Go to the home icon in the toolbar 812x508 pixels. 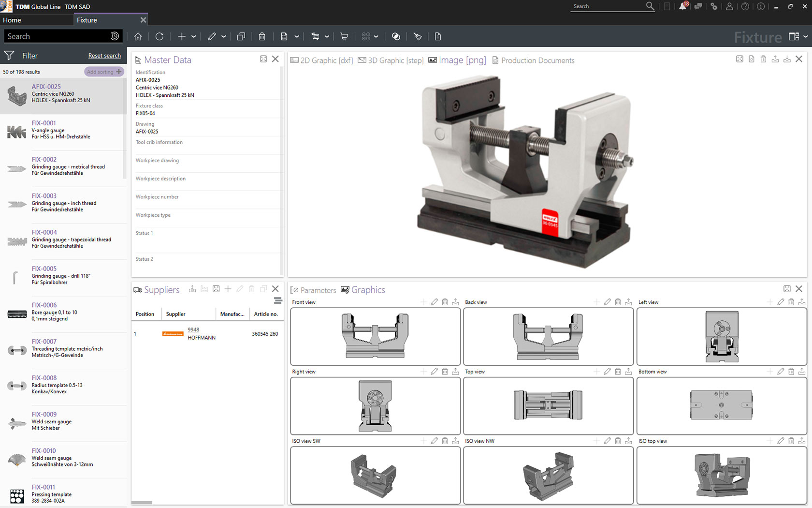click(138, 36)
